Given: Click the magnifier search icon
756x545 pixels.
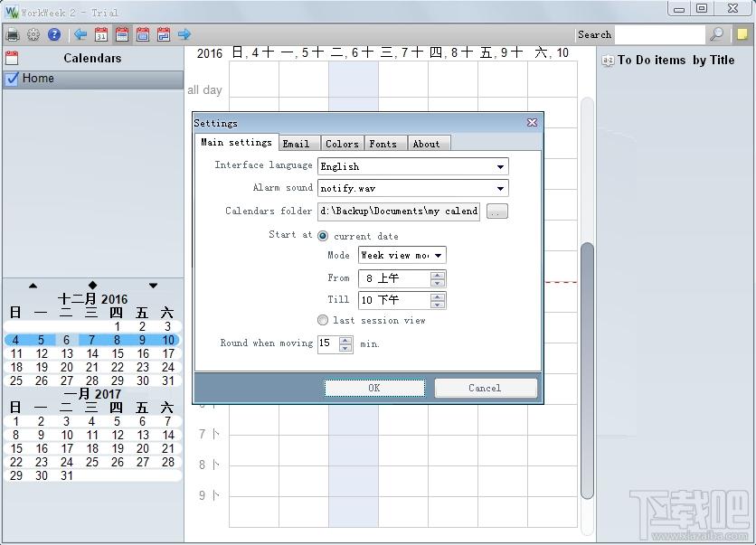Looking at the screenshot, I should pyautogui.click(x=717, y=34).
